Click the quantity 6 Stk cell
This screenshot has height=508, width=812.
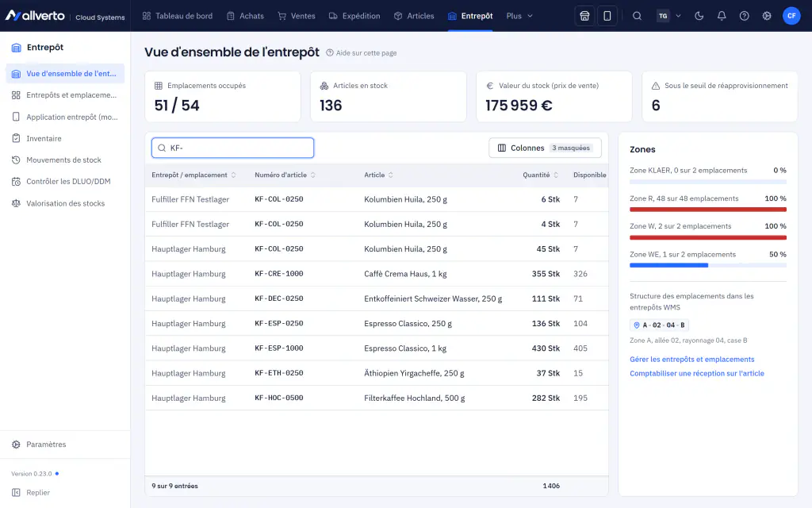click(550, 199)
